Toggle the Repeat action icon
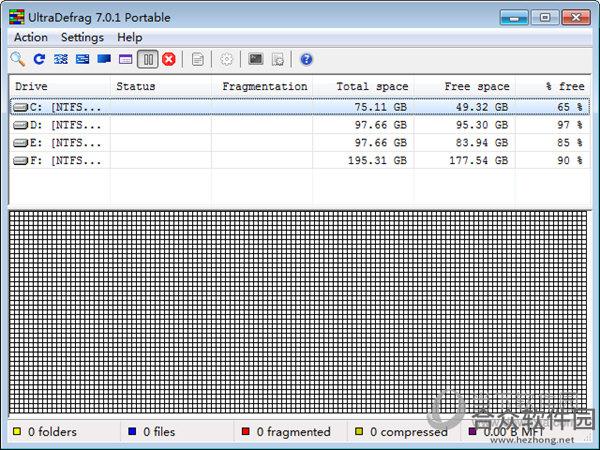The height and width of the screenshot is (450, 600). point(39,59)
